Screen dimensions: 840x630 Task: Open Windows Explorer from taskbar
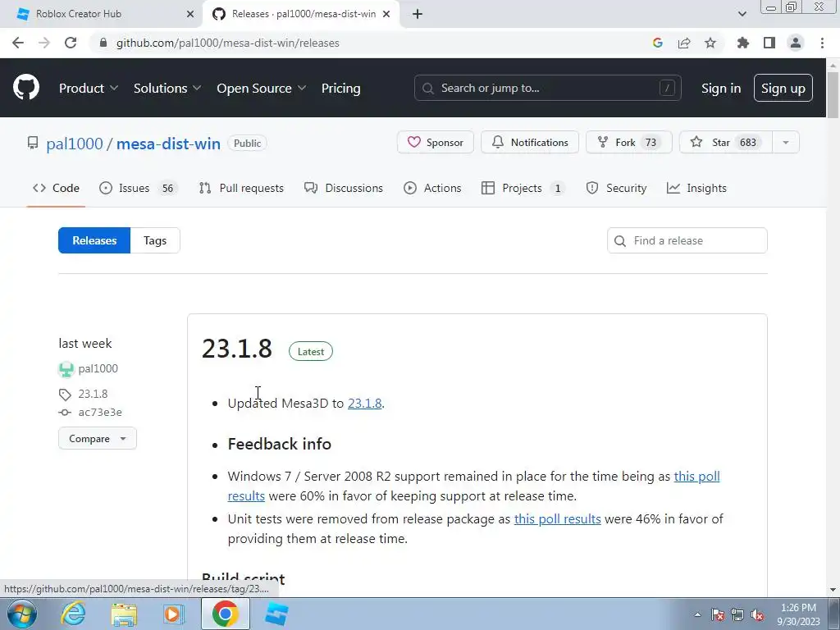tap(124, 614)
